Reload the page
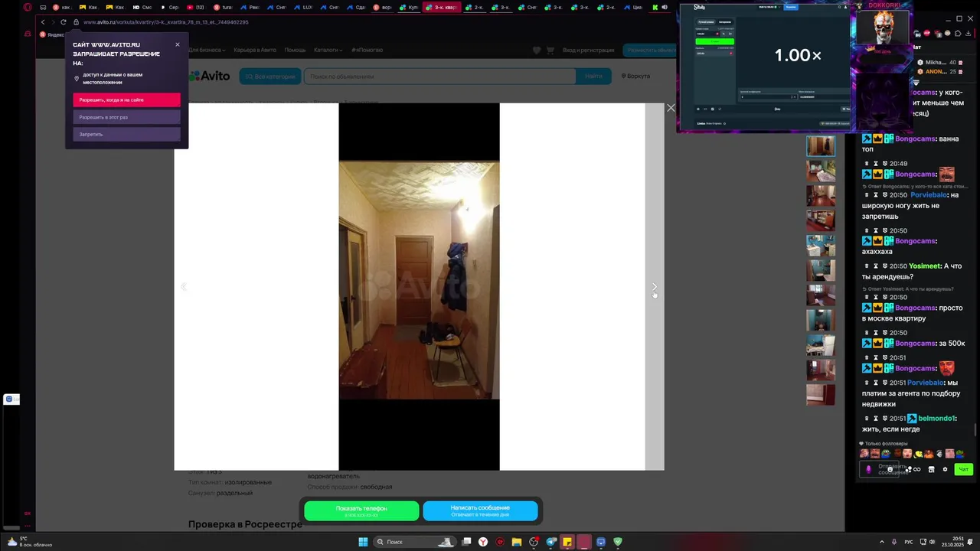 click(x=64, y=22)
